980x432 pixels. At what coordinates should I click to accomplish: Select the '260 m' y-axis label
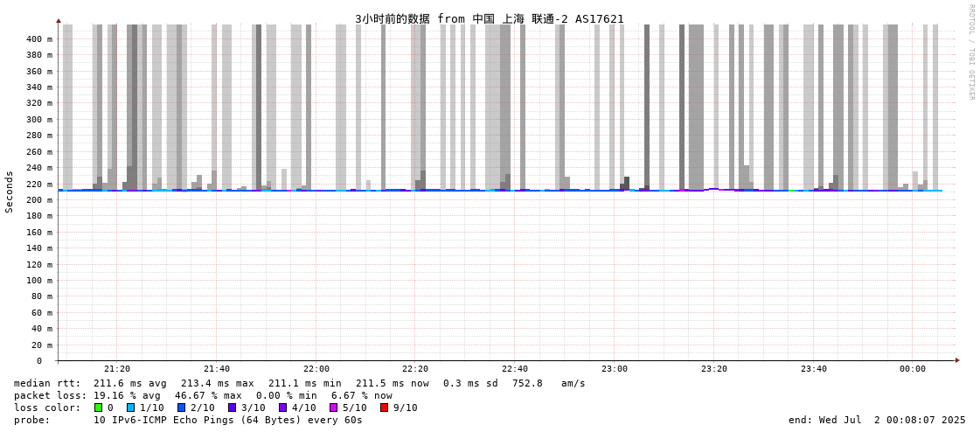pyautogui.click(x=38, y=152)
